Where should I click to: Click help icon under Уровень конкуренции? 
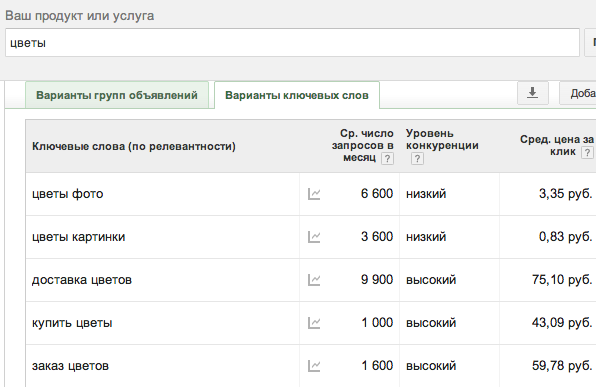point(417,158)
